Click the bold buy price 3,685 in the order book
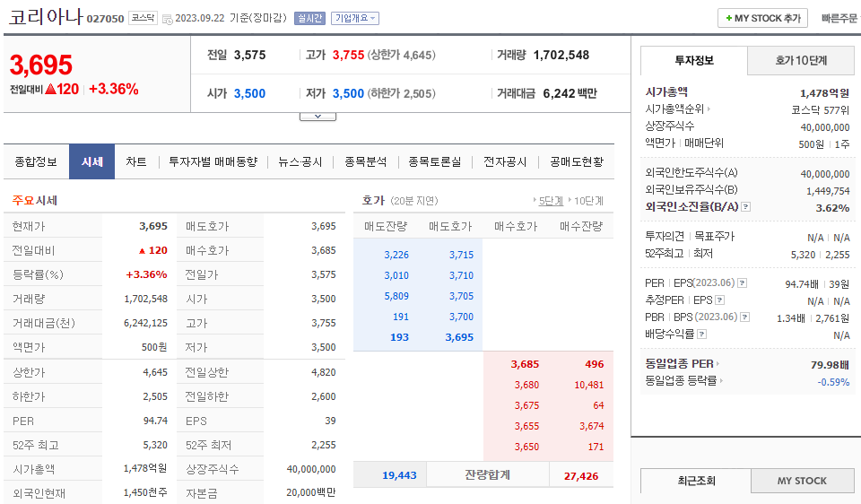The height and width of the screenshot is (504, 861). 525,364
